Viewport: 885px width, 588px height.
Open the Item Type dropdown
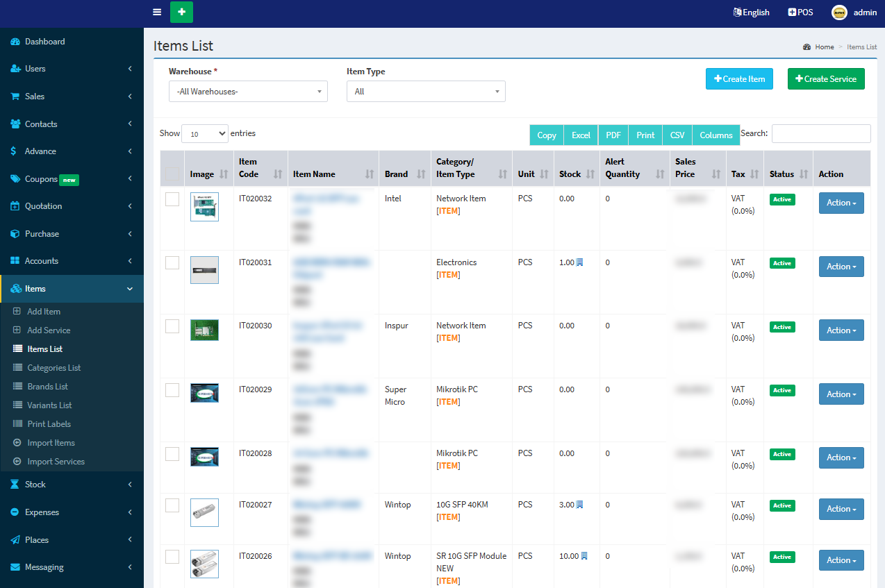[426, 92]
